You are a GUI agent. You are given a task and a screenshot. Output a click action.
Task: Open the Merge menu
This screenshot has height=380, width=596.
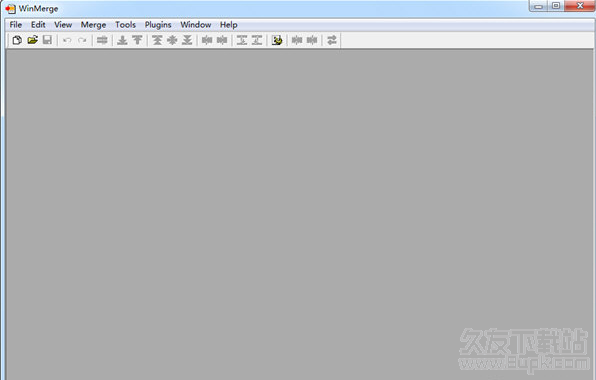point(94,25)
